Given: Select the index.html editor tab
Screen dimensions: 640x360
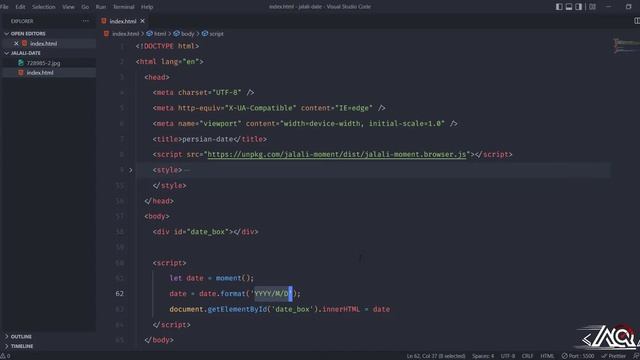Looking at the screenshot, I should coord(123,21).
